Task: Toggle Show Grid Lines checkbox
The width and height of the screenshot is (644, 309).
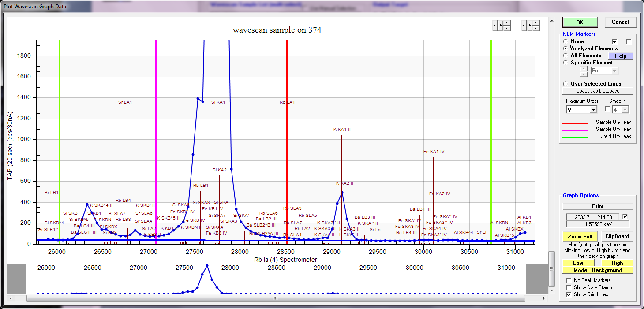Action: (x=569, y=294)
